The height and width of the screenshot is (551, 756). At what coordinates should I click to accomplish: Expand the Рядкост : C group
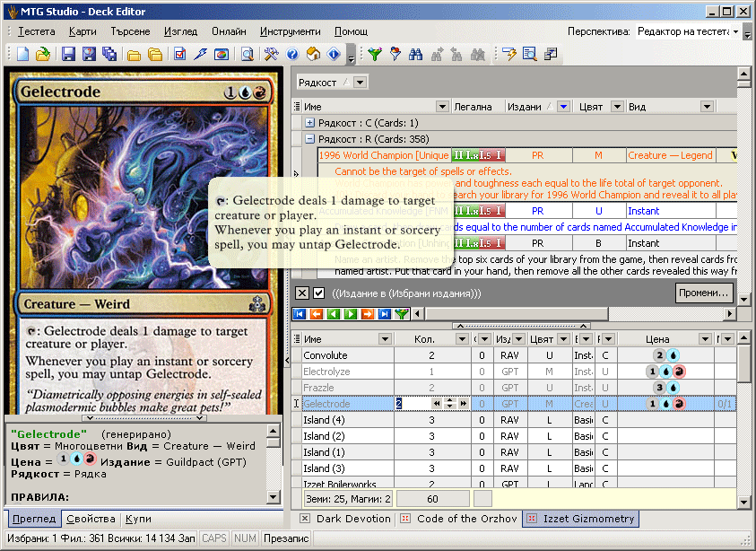310,123
